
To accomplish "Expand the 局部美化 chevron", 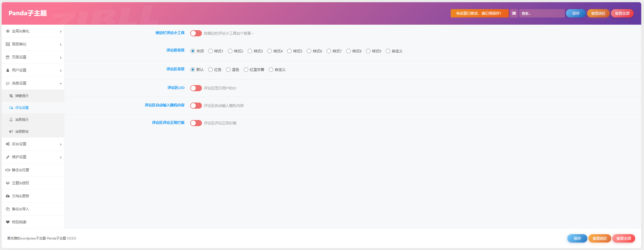I will click(61, 45).
